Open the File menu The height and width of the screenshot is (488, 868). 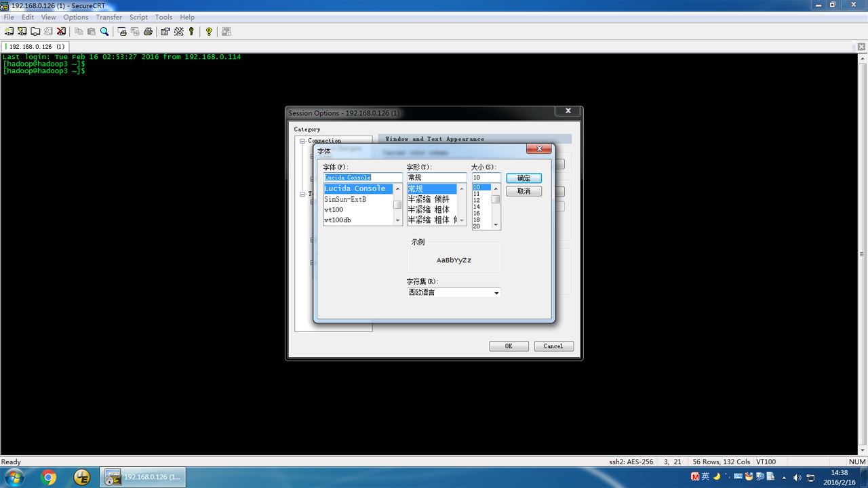pos(9,17)
